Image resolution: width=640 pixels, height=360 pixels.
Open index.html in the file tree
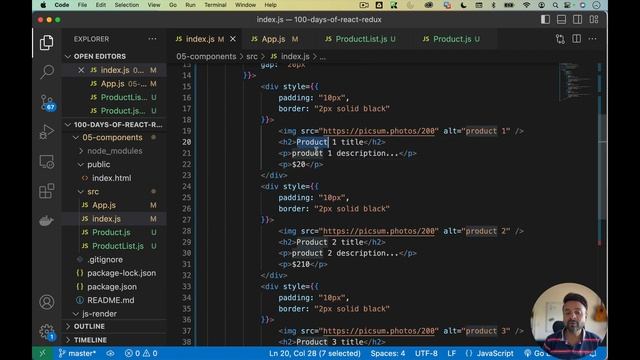[x=111, y=178]
